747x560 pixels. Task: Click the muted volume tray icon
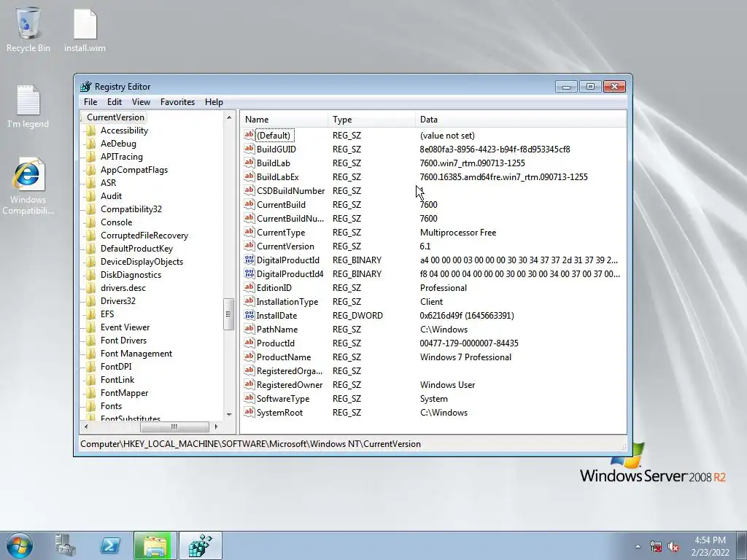tap(673, 546)
